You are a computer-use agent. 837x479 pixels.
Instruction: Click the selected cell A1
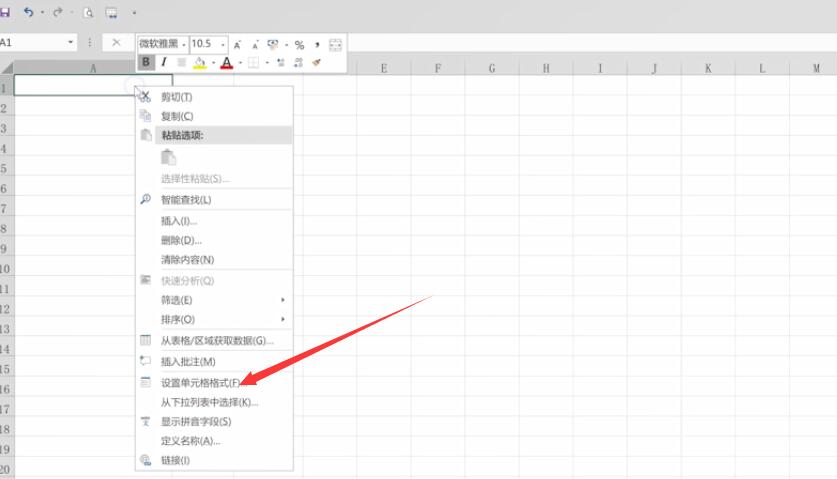click(93, 85)
